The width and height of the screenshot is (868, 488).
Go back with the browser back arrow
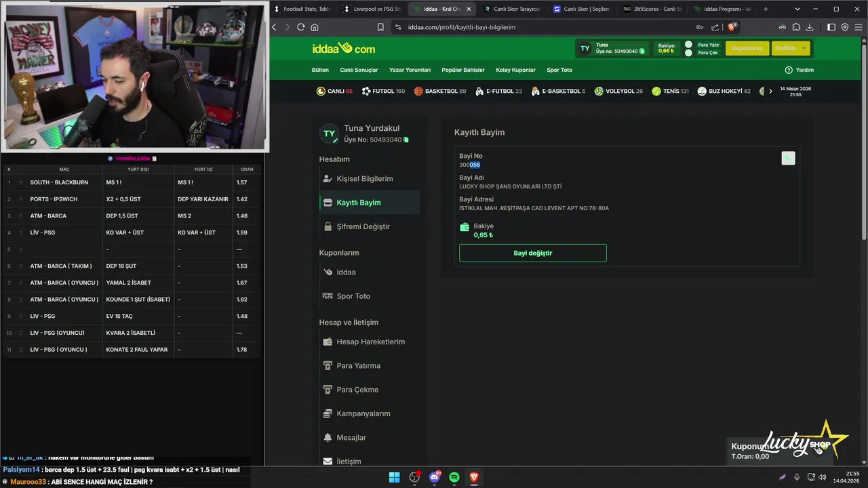(274, 27)
